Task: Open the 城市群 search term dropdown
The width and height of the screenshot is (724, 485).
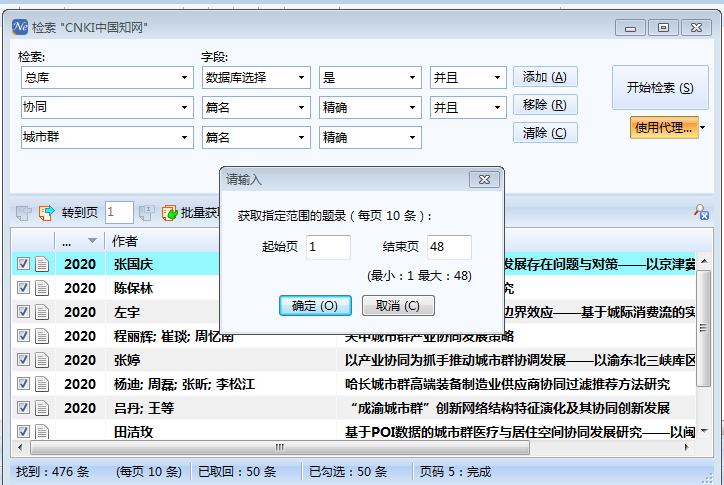Action: 184,138
